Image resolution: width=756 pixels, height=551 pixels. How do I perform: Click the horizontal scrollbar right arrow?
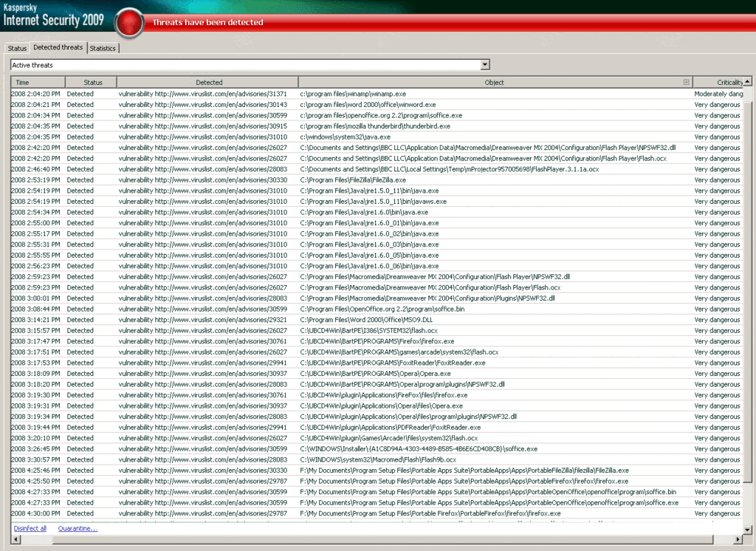pos(738,539)
